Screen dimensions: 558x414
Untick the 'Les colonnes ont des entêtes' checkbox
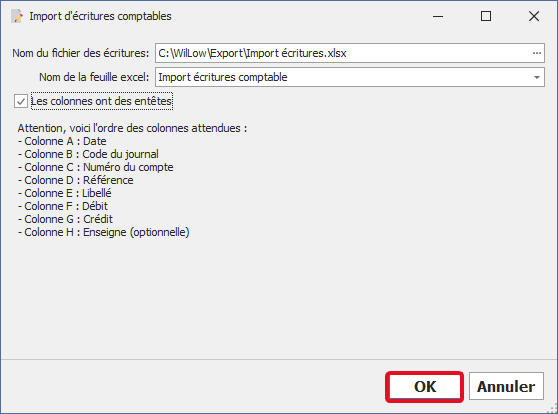(x=21, y=101)
